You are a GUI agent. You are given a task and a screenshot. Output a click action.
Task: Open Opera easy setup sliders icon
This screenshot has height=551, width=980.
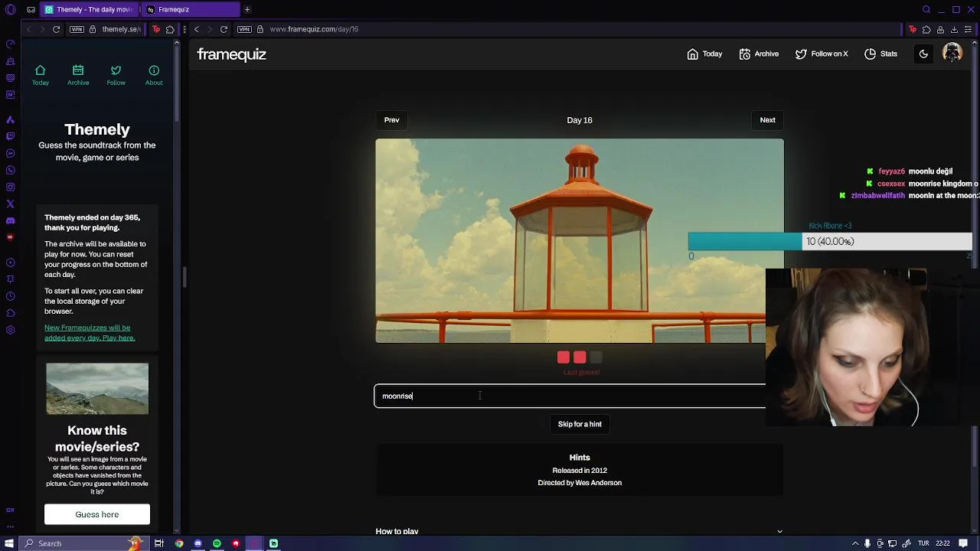(969, 29)
